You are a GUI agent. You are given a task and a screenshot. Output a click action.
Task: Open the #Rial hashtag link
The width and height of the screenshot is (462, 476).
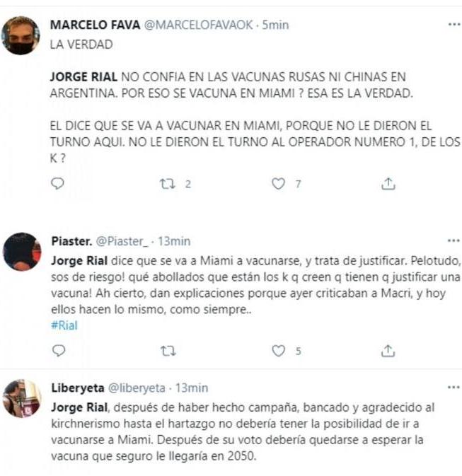(x=64, y=325)
